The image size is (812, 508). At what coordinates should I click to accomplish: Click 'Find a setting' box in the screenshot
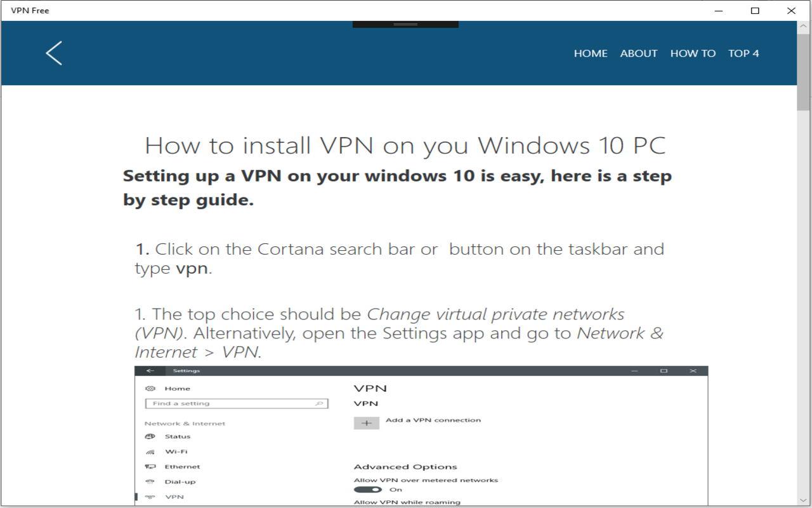[x=237, y=403]
